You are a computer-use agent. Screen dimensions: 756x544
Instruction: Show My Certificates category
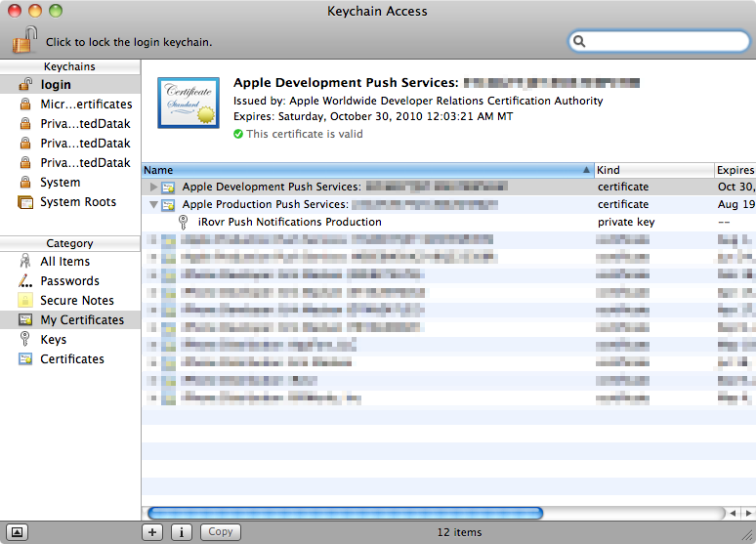(70, 319)
